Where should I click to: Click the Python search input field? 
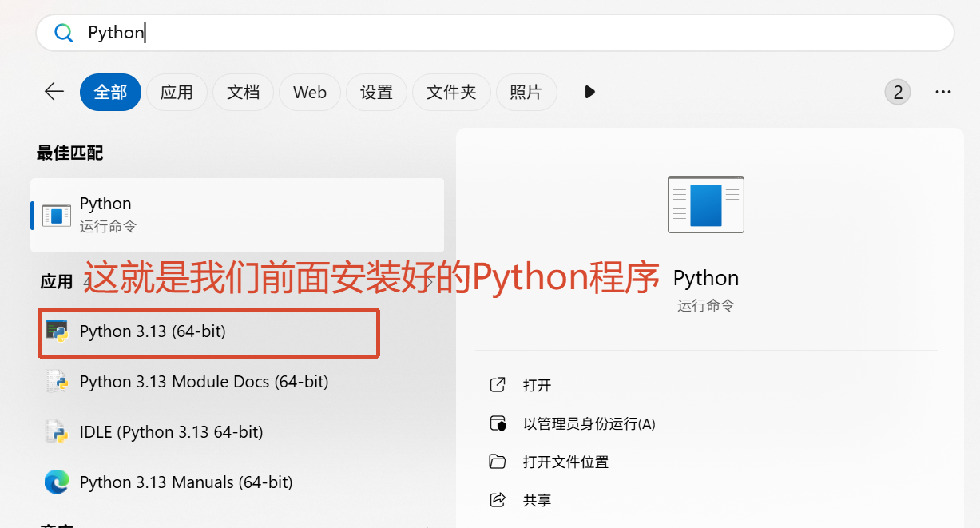pos(495,33)
